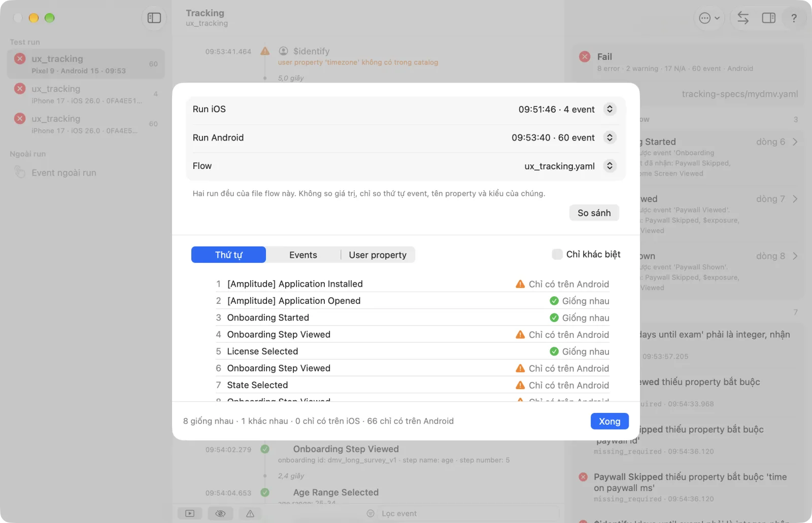The height and width of the screenshot is (523, 812).
Task: Click the compare arrows toolbar icon
Action: 743,18
